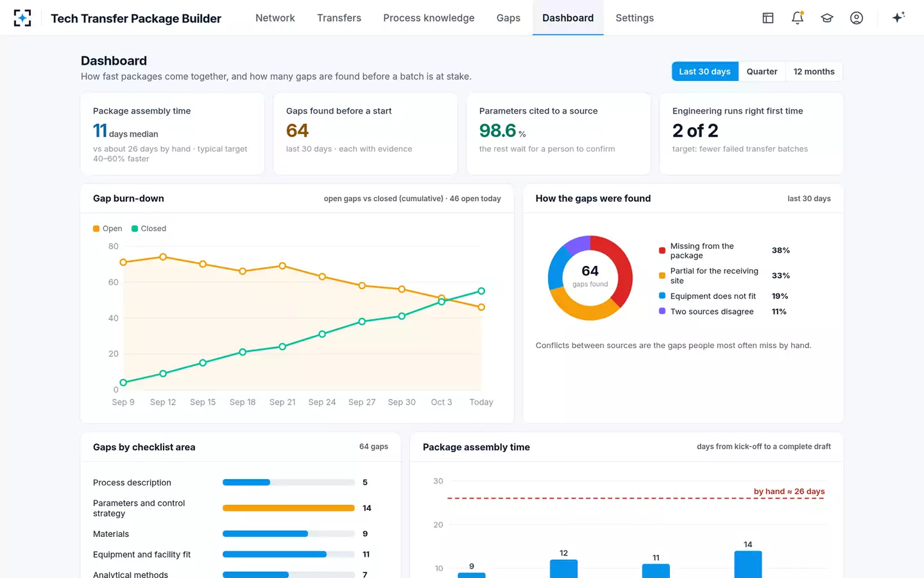Switch the range to 12 months
Viewport: 924px width, 578px height.
pos(814,71)
